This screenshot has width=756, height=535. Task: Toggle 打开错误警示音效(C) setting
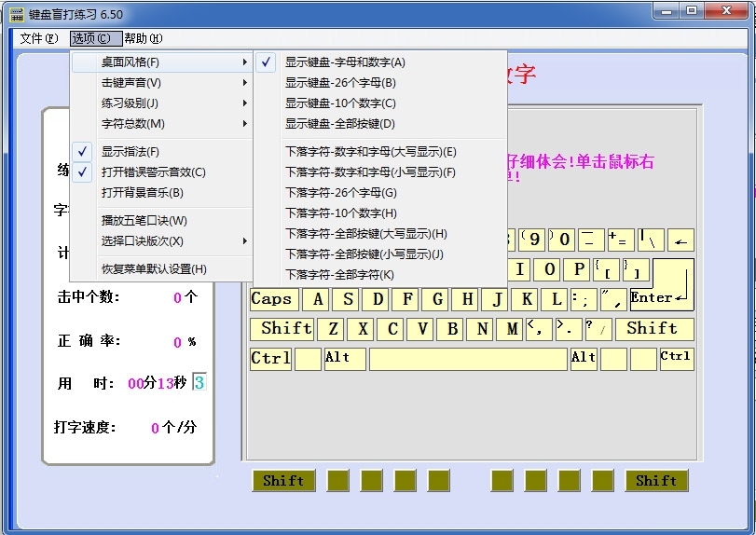click(x=153, y=172)
